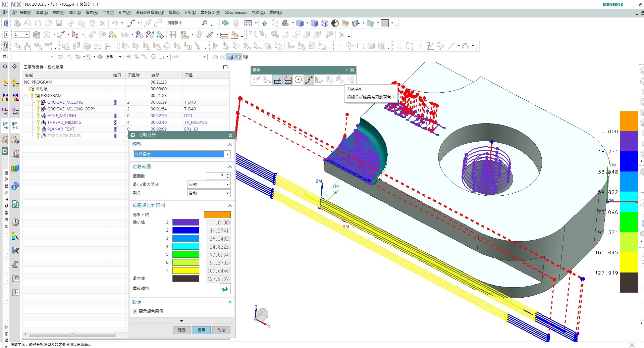
Task: Select the THREAD_MILLING operation
Action: (x=64, y=122)
